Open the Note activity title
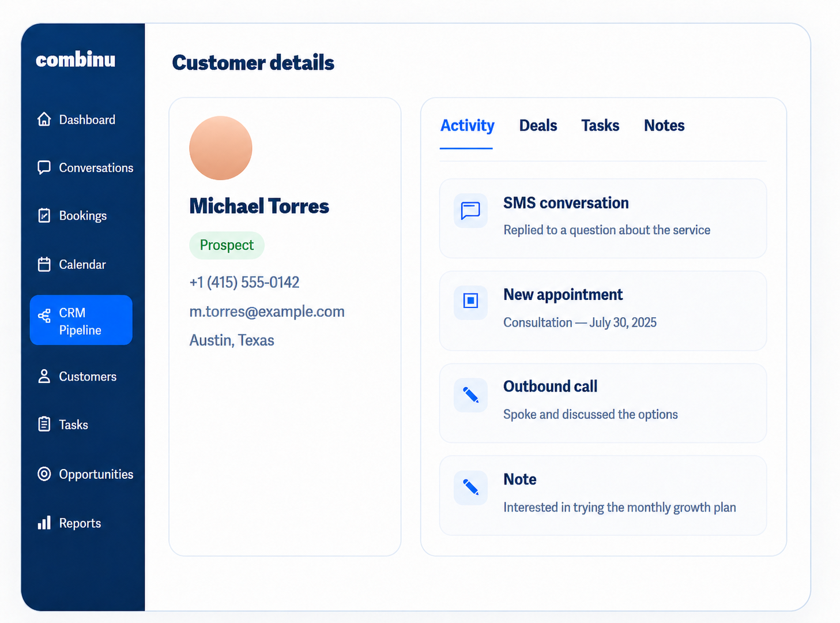This screenshot has width=840, height=623. [x=519, y=479]
